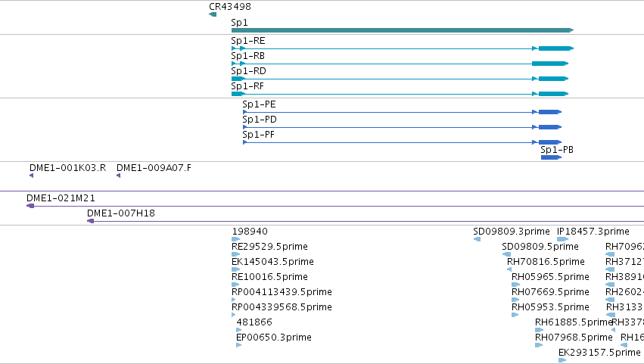Select the SD09809.5prime glyph
Screen dimensions: 644x364
point(506,254)
